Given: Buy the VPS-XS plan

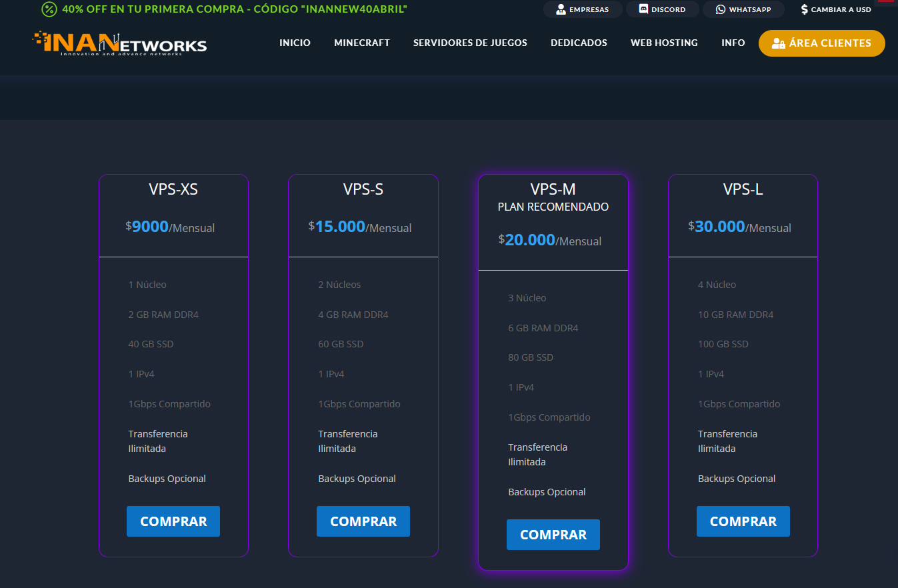Looking at the screenshot, I should [173, 521].
